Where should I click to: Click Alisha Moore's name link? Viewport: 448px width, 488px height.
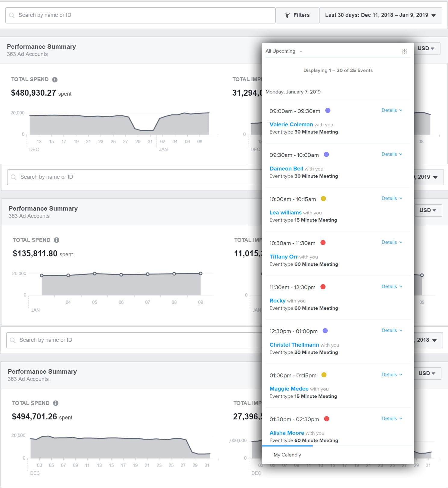click(x=287, y=433)
